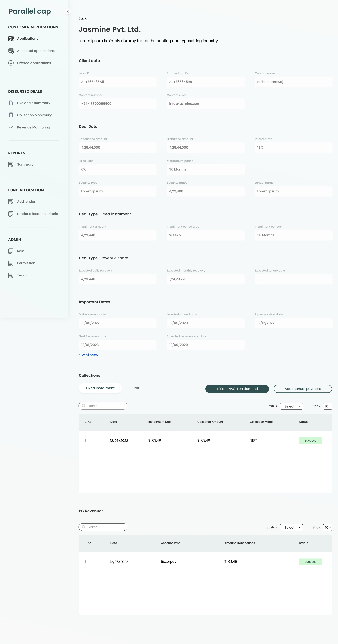Click the Recovery start date field
Viewport: 338px width, 644px height.
[x=294, y=323]
